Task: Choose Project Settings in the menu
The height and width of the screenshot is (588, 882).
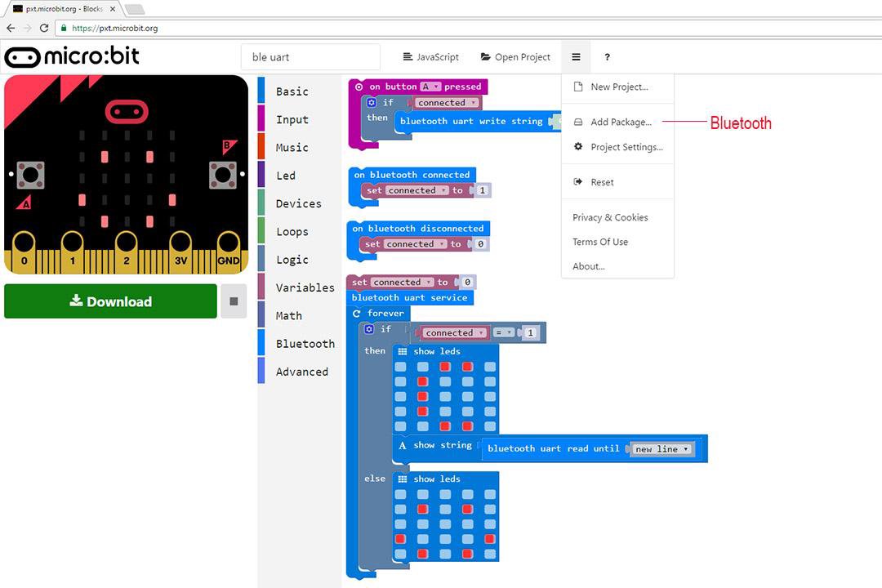Action: (x=626, y=147)
